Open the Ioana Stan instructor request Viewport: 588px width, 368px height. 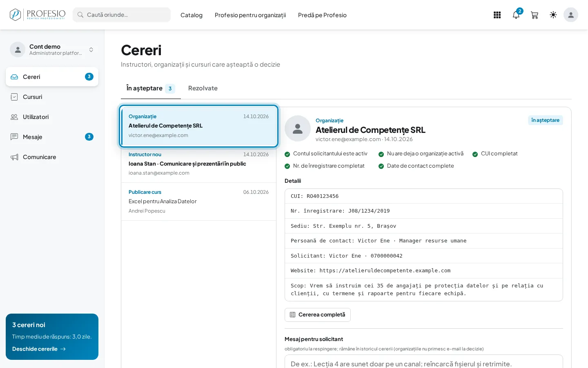[x=198, y=164]
